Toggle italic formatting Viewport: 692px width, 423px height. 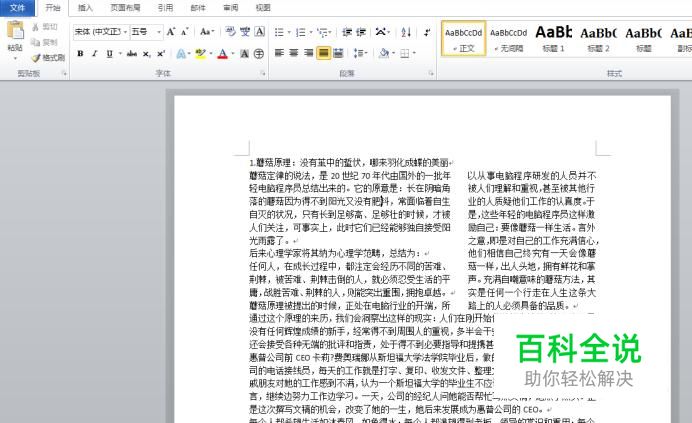pyautogui.click(x=95, y=54)
